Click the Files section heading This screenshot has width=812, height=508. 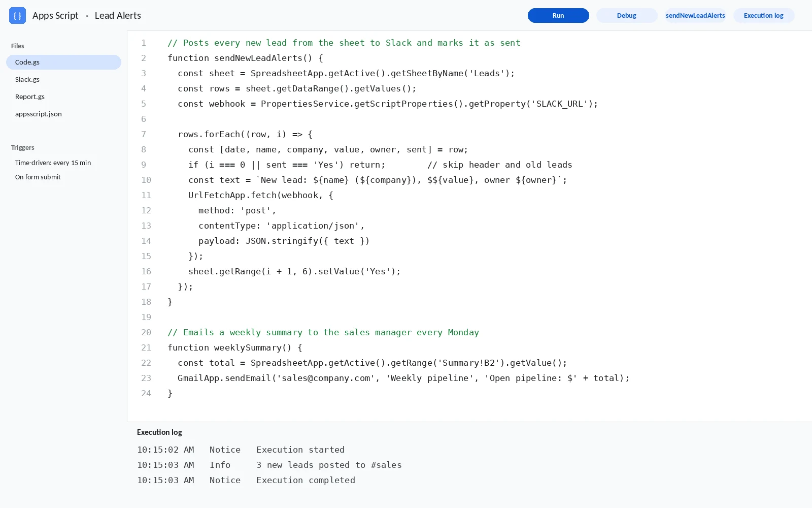(18, 46)
